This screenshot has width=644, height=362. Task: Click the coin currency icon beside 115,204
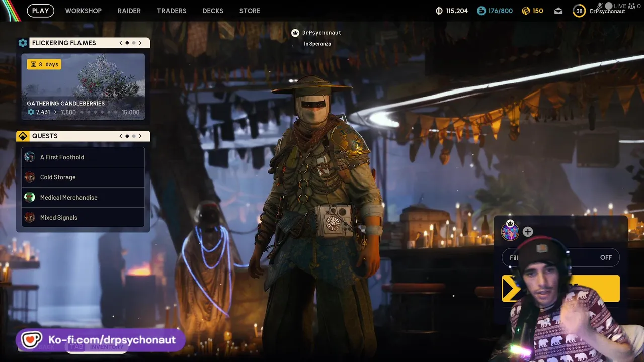[439, 11]
